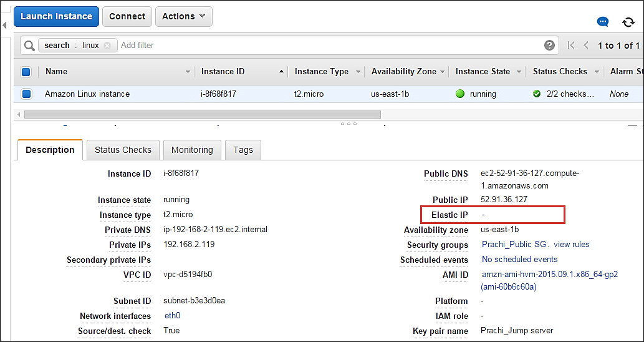644x342 pixels.
Task: Toggle the select-all instances checkbox
Action: coord(26,72)
